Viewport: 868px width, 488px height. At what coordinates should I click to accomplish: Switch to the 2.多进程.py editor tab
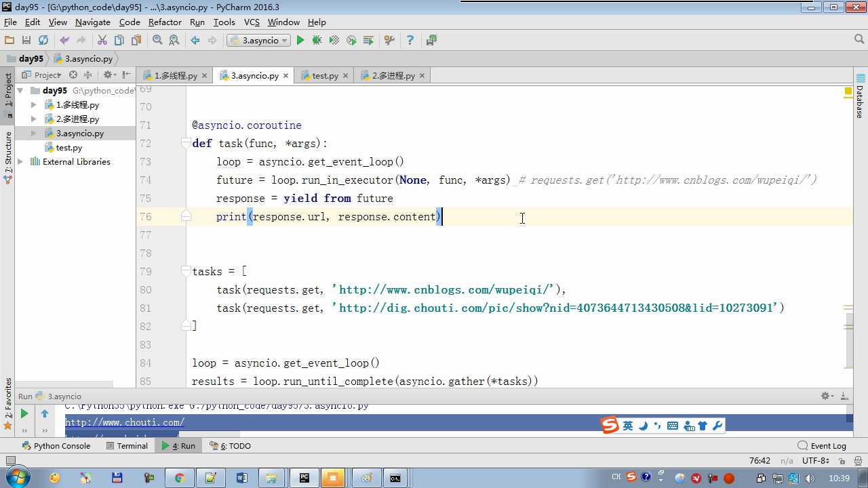point(393,75)
